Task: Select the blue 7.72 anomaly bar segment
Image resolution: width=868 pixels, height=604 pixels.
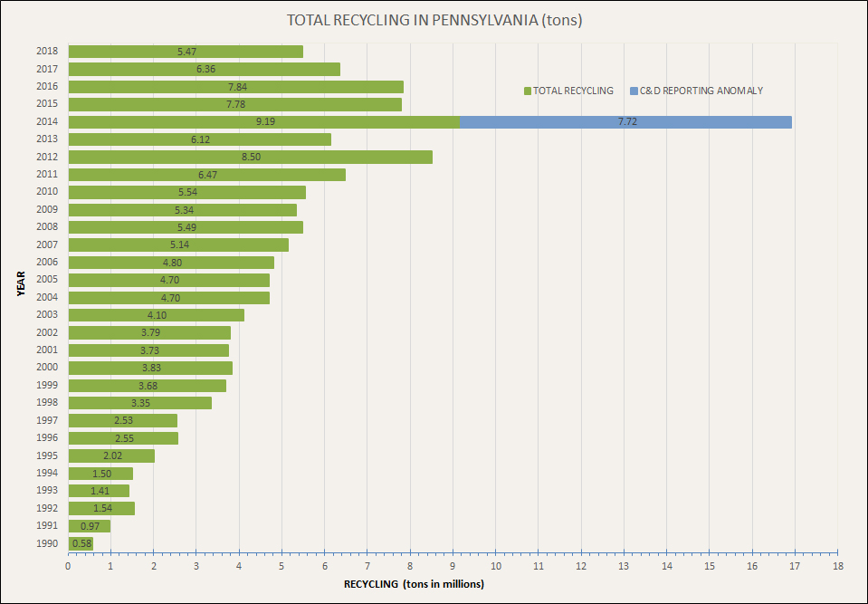Action: point(626,121)
